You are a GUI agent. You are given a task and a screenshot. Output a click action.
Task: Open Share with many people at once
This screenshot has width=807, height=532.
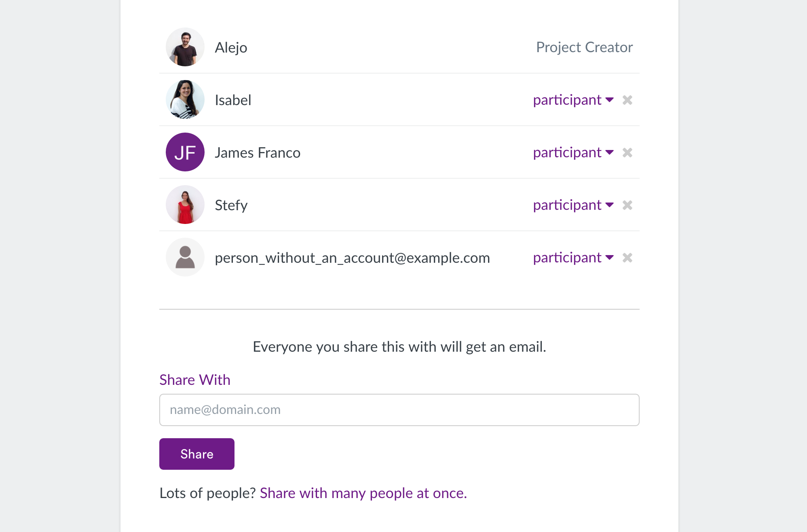tap(363, 493)
